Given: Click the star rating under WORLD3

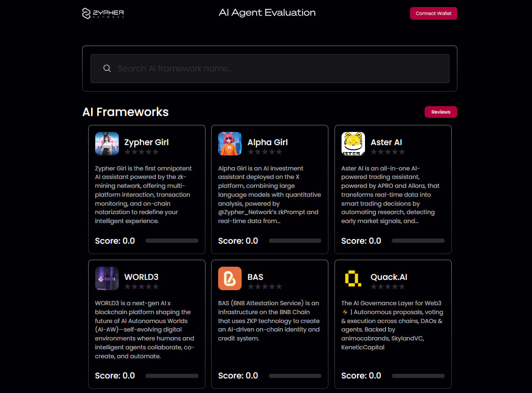Looking at the screenshot, I should coord(142,287).
